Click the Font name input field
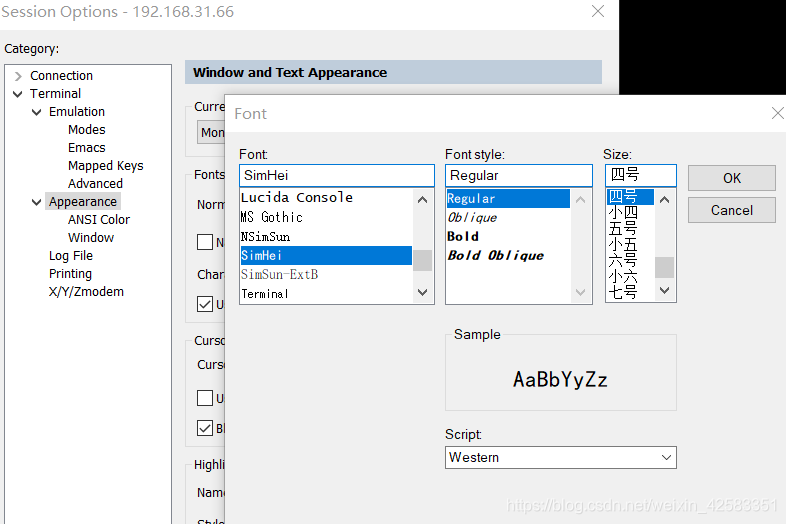This screenshot has height=524, width=786. click(x=336, y=176)
